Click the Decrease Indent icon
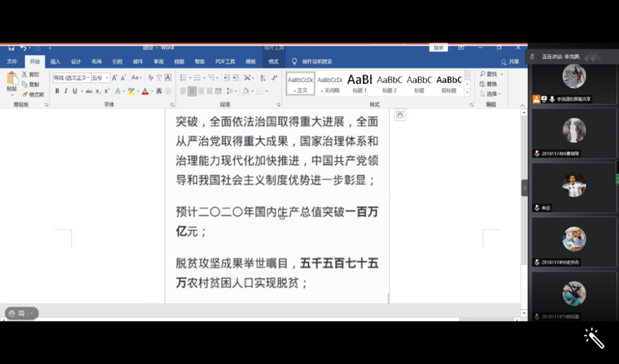Viewport: 619px width, 364px height. tap(227, 78)
